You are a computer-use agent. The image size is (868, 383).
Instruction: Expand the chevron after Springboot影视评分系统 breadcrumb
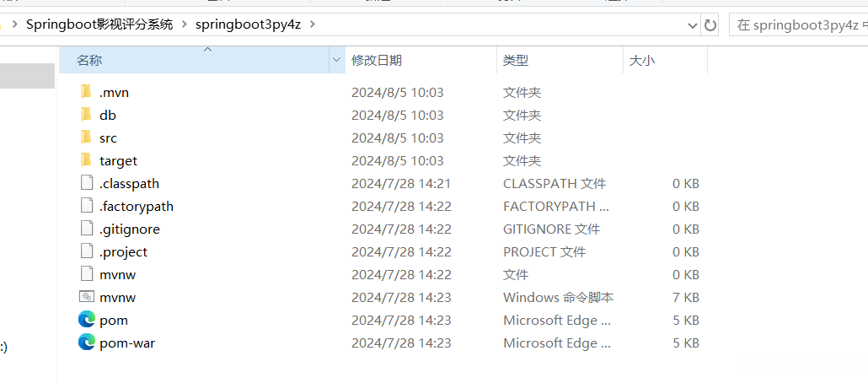[184, 24]
